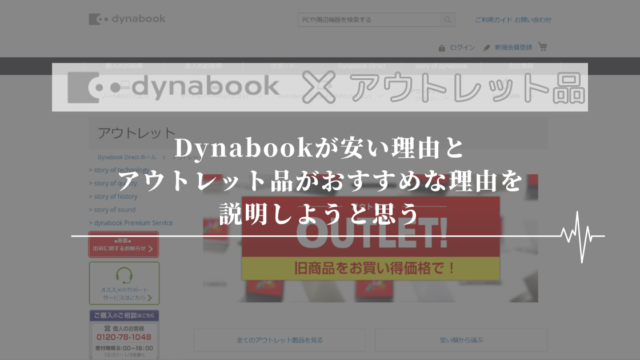The image size is (640, 360).
Task: Open the shopping cart icon
Action: pyautogui.click(x=542, y=47)
